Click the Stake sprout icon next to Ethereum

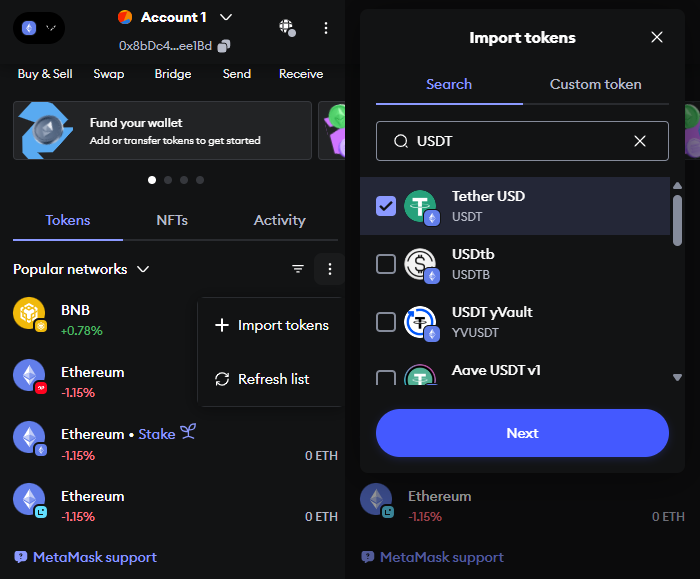pos(188,432)
